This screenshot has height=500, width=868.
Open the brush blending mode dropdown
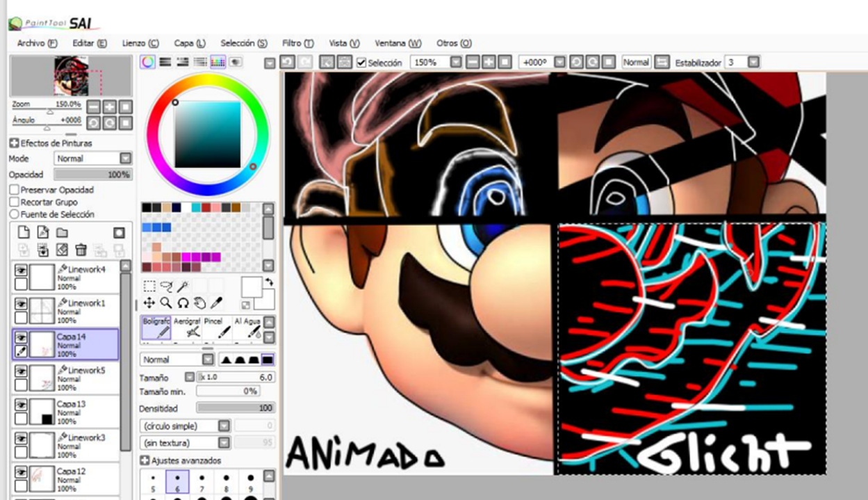click(x=208, y=360)
